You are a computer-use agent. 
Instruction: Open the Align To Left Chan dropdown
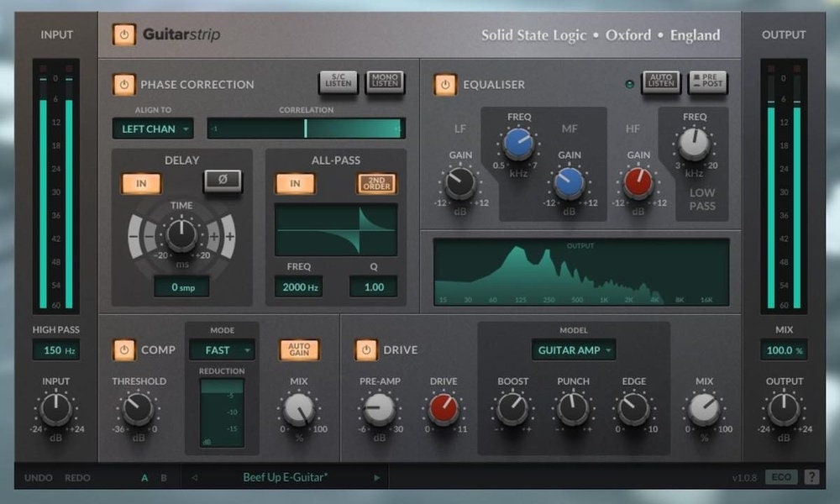tap(153, 129)
